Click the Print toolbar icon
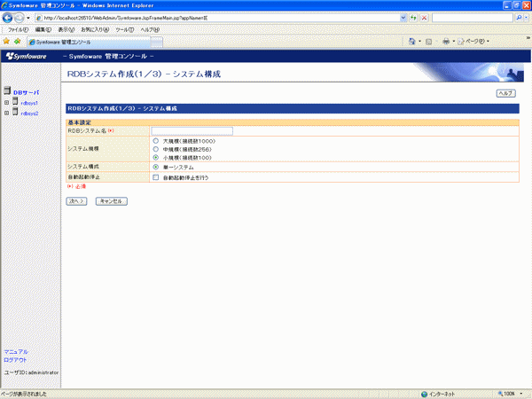 446,42
